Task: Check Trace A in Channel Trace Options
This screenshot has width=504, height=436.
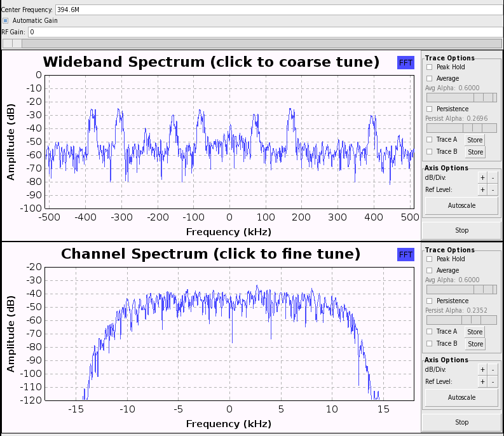Action: 430,332
